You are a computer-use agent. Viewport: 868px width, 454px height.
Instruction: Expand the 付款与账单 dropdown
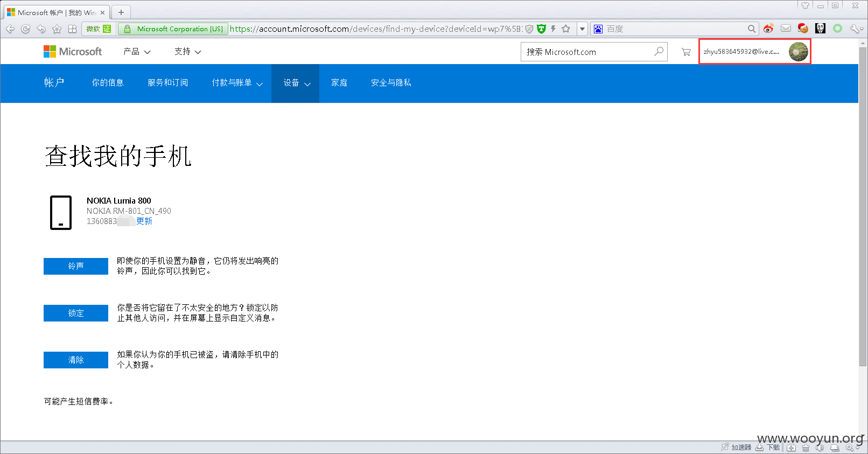point(237,83)
